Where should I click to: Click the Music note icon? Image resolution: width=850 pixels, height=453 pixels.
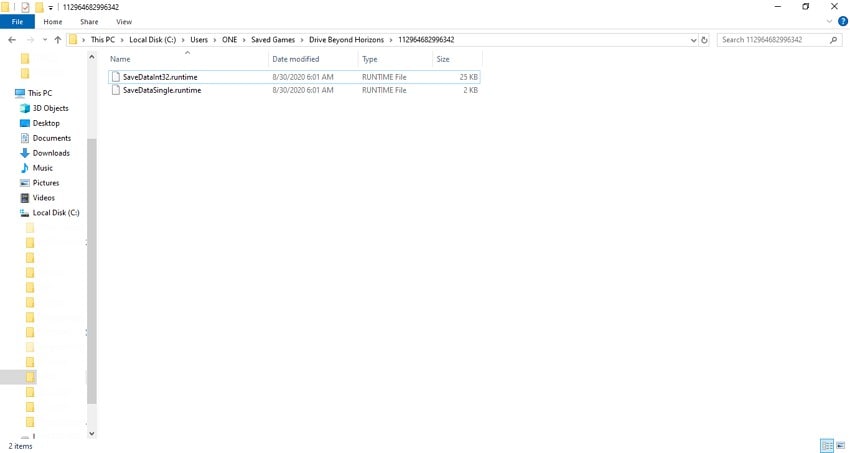point(24,168)
